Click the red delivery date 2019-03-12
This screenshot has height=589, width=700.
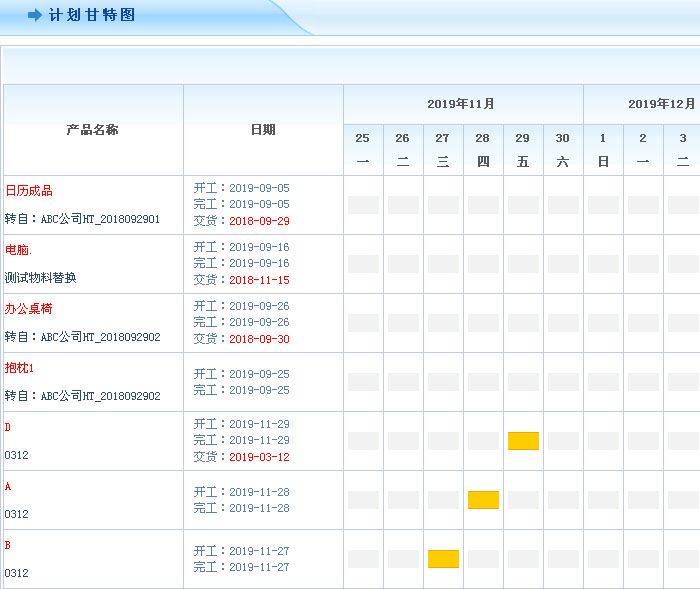tap(259, 457)
